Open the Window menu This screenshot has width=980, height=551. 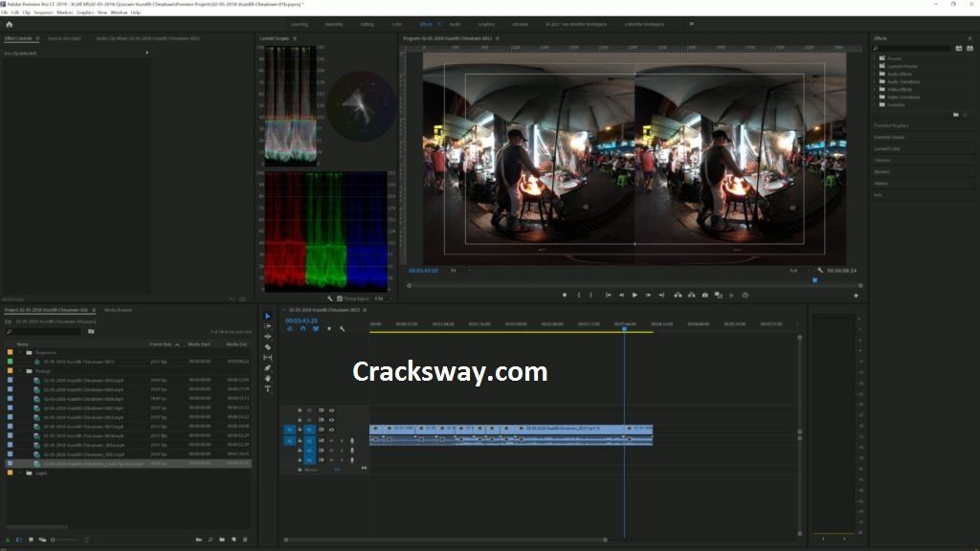point(119,12)
